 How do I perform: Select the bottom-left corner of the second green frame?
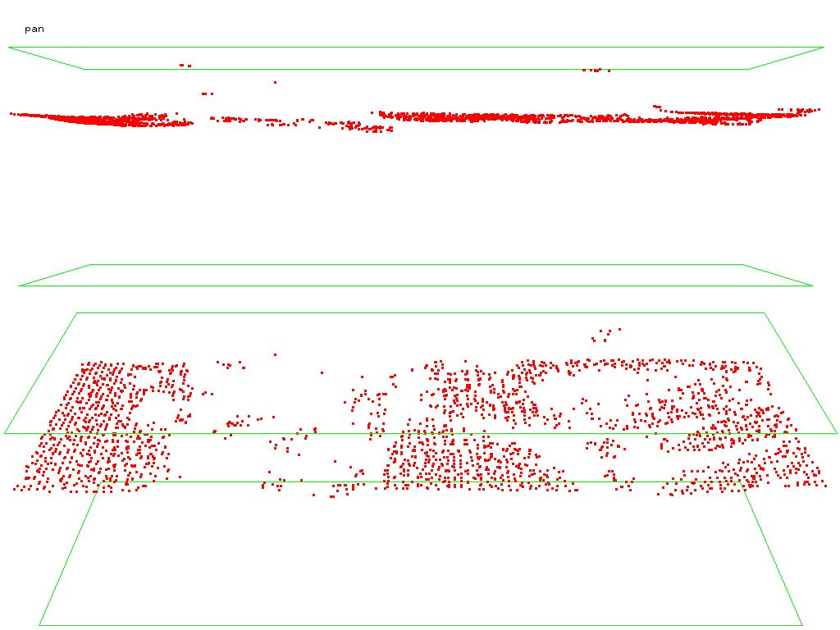tap(19, 285)
